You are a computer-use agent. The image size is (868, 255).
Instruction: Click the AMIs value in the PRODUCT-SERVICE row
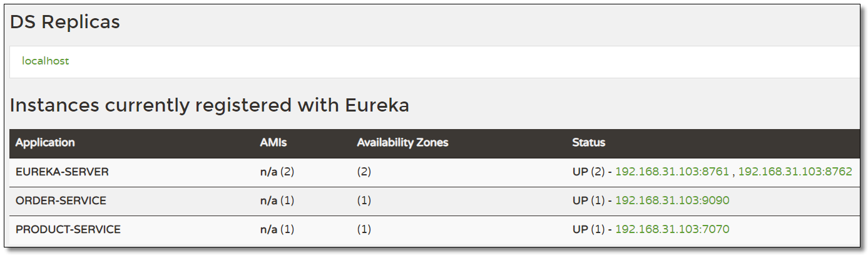pos(277,229)
